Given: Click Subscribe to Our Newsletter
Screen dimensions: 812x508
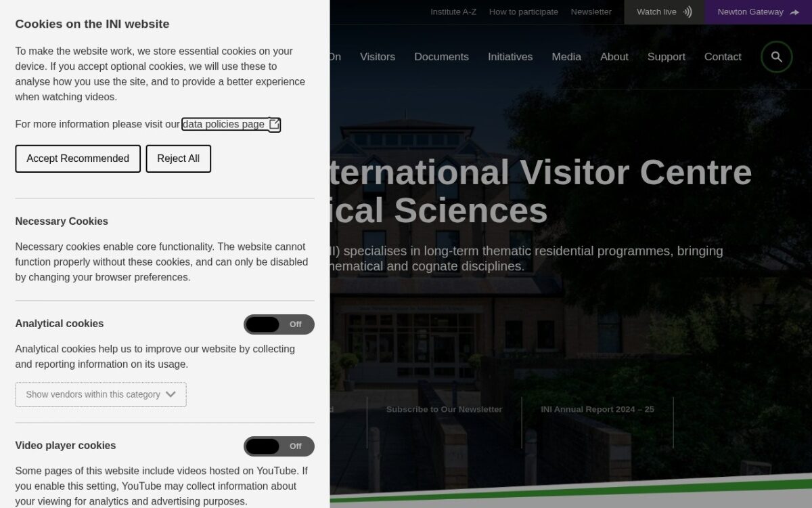Looking at the screenshot, I should (x=444, y=409).
